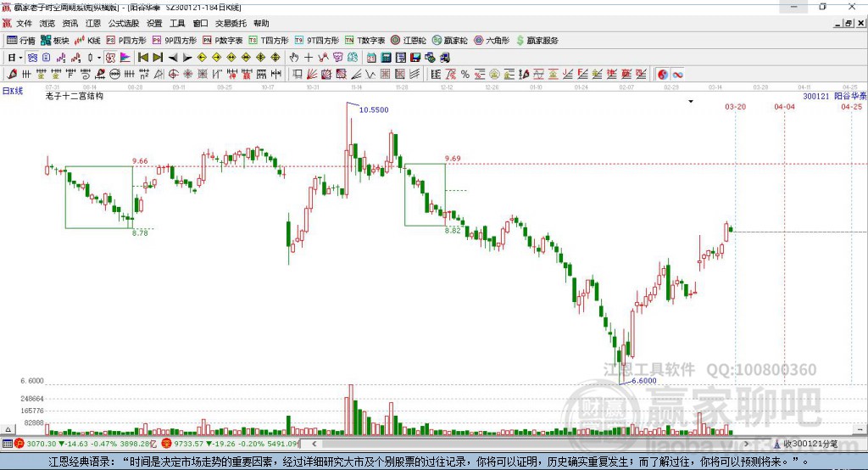This screenshot has width=868, height=470.
Task: Open 赢家服务 service with dollar icon
Action: tap(537, 41)
